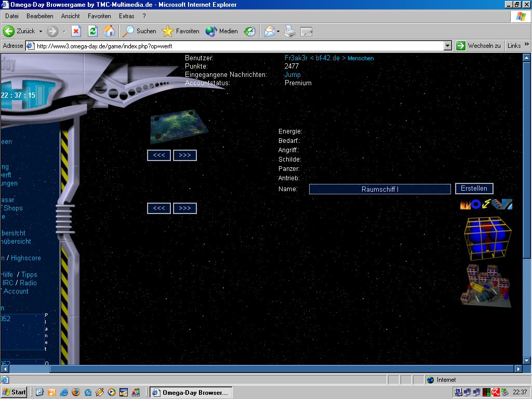Click the flame icon above the ship modules
Image resolution: width=532 pixels, height=399 pixels.
[x=465, y=204]
